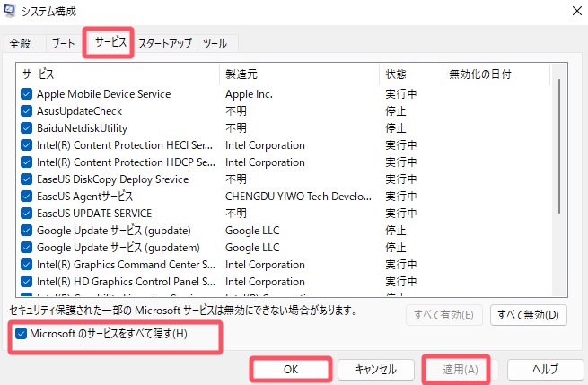
Task: Toggle Microsoft のサービスをすべて隠す checkbox
Action: click(x=21, y=333)
